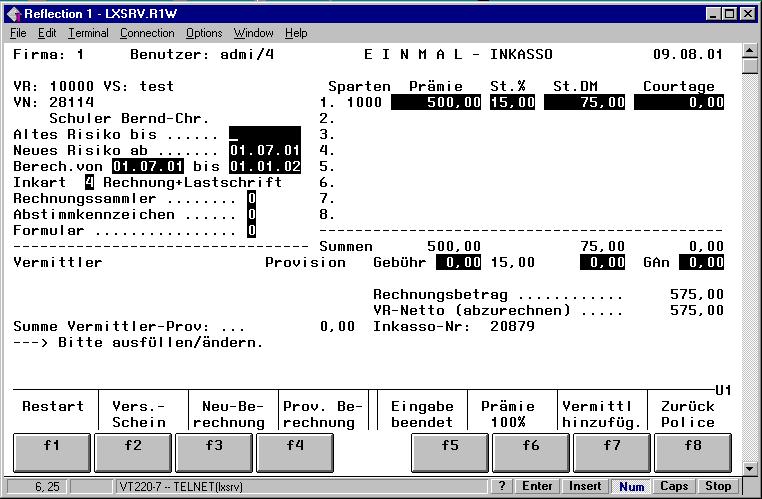This screenshot has height=499, width=762.
Task: Toggle Caps lock in status bar
Action: coord(674,486)
